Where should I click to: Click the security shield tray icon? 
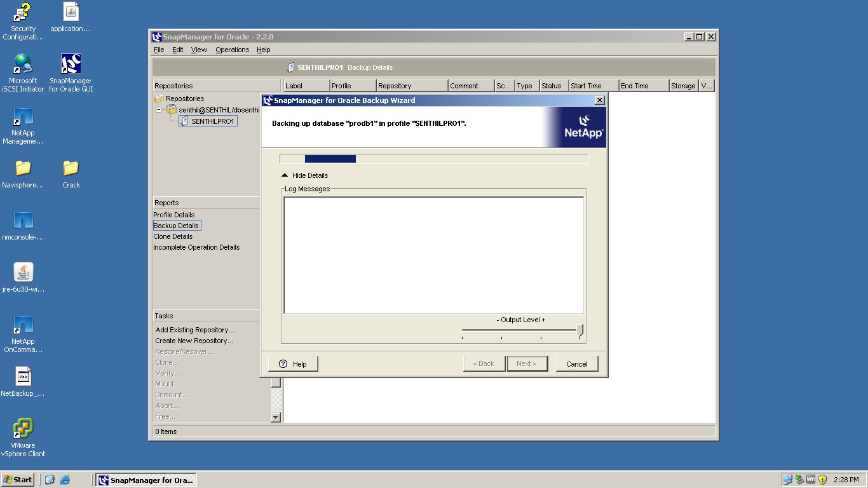tap(822, 480)
